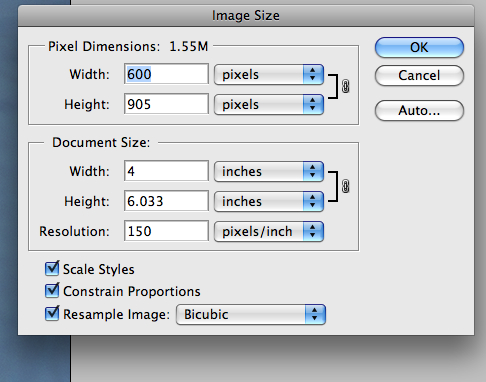The height and width of the screenshot is (382, 486).
Task: Uncheck Constrain Proportions
Action: pos(52,291)
